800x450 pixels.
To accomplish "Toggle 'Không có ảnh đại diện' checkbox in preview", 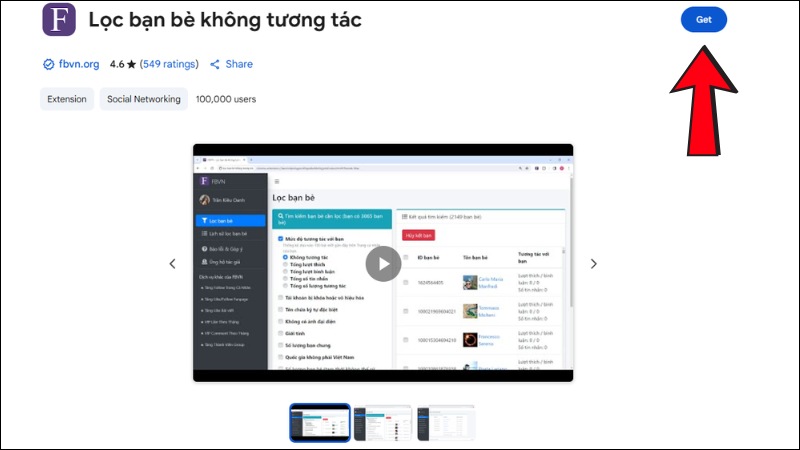I will coord(280,321).
